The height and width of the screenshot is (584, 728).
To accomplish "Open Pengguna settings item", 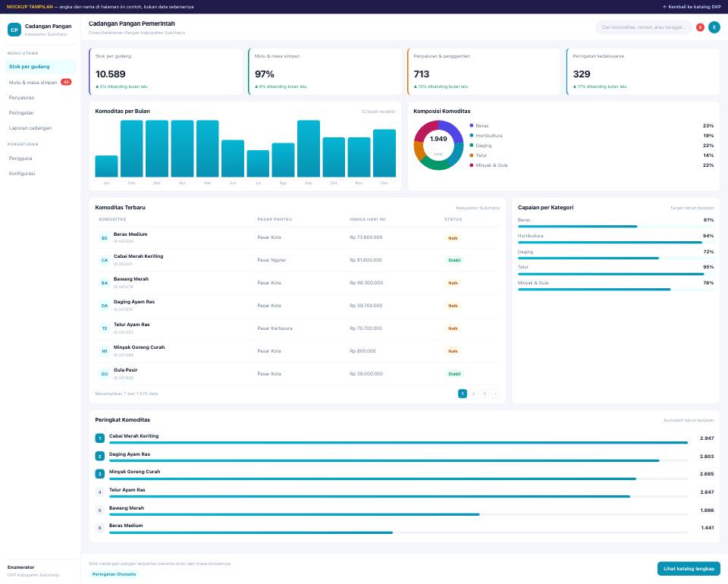I will tap(40, 159).
